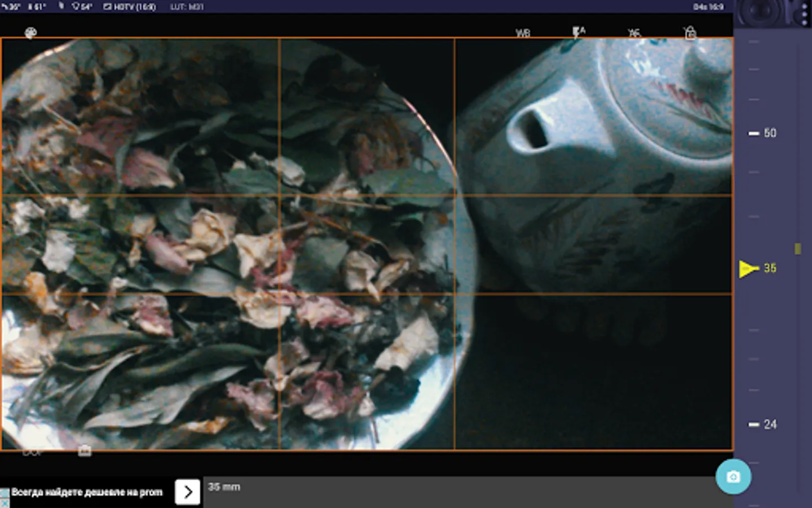Tap the AE exposure icon
Image resolution: width=812 pixels, height=508 pixels.
634,33
